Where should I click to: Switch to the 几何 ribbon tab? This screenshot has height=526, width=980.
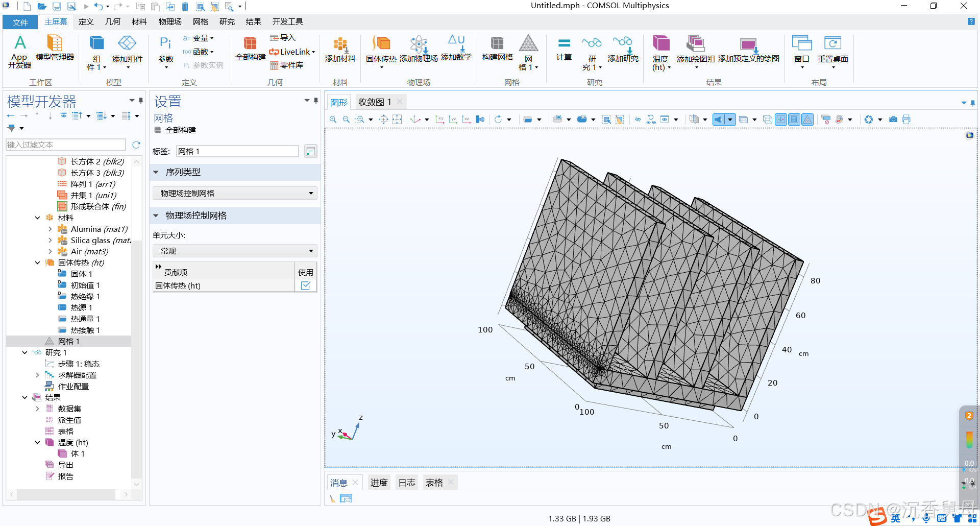[113, 21]
